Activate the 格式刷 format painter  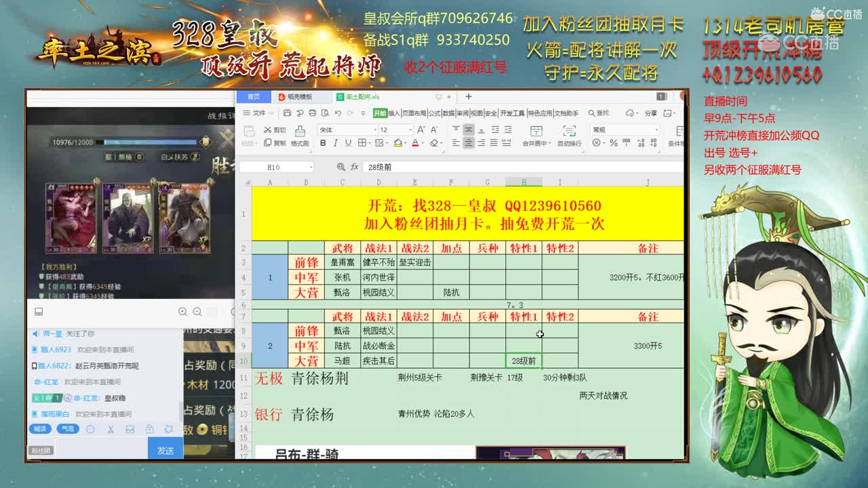point(300,136)
